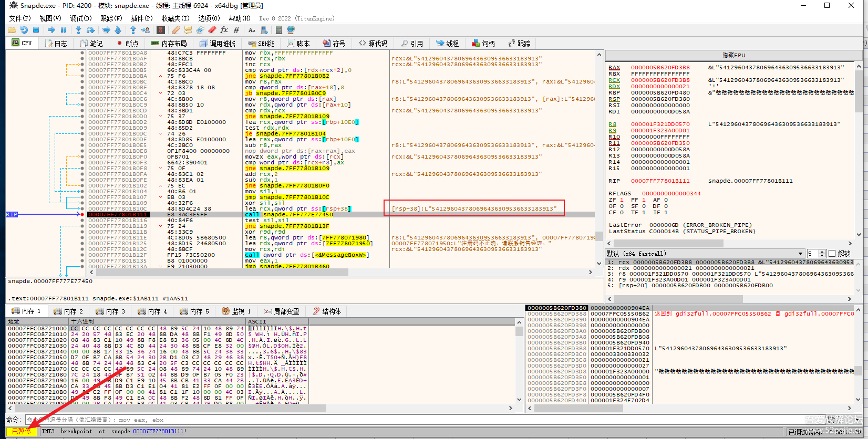Screen dimensions: 868x439
Task: Open the 帮助(H) menu
Action: pyautogui.click(x=240, y=18)
